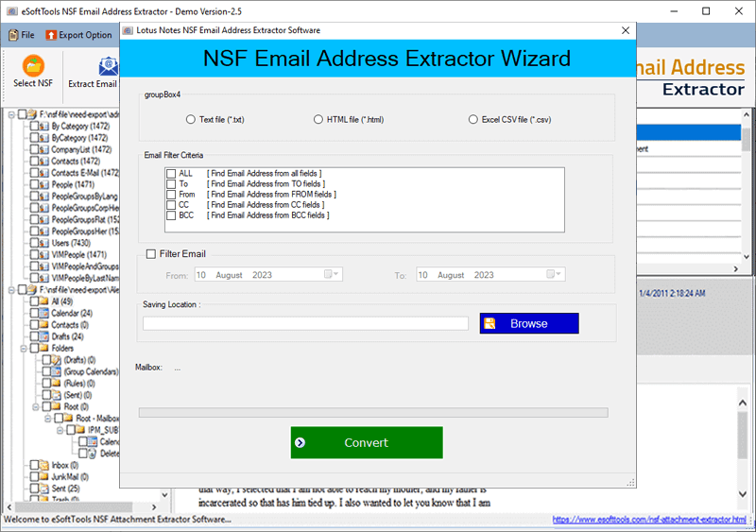
Task: Open the Export Option menu
Action: coord(77,35)
